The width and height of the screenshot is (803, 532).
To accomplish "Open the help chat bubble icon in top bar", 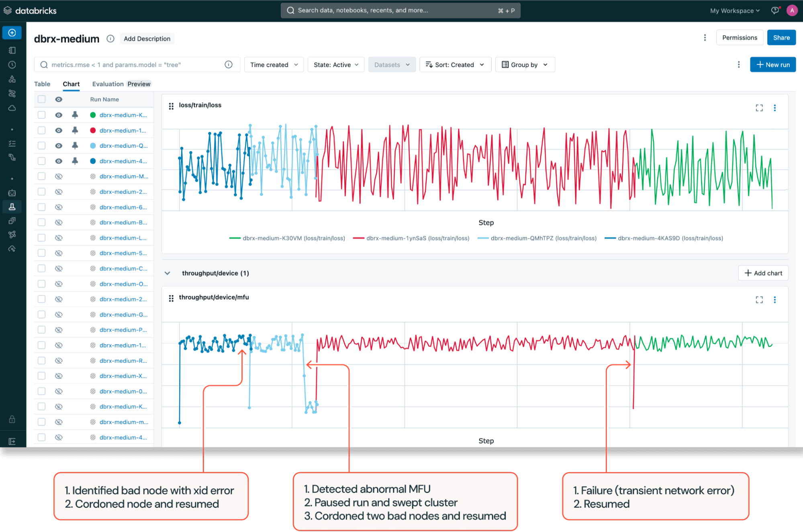I will [774, 10].
